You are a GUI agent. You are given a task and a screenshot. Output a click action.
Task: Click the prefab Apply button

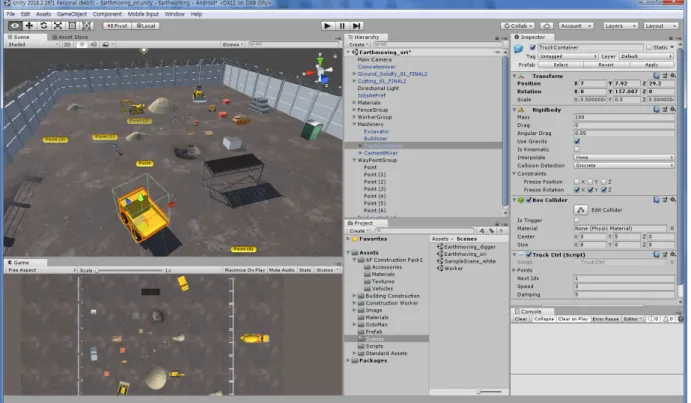pos(651,65)
